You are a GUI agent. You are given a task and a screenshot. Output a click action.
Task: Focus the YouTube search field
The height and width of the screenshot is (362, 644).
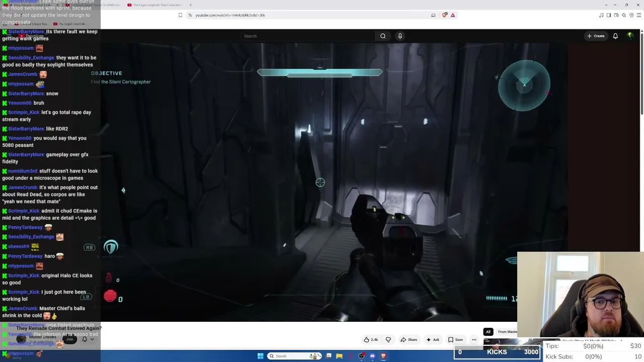pos(308,36)
